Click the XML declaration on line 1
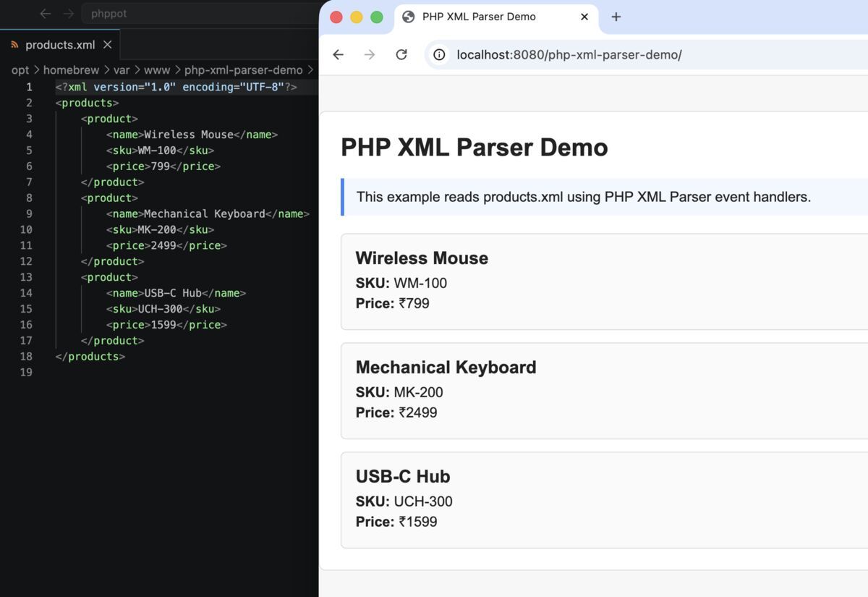 pos(176,87)
